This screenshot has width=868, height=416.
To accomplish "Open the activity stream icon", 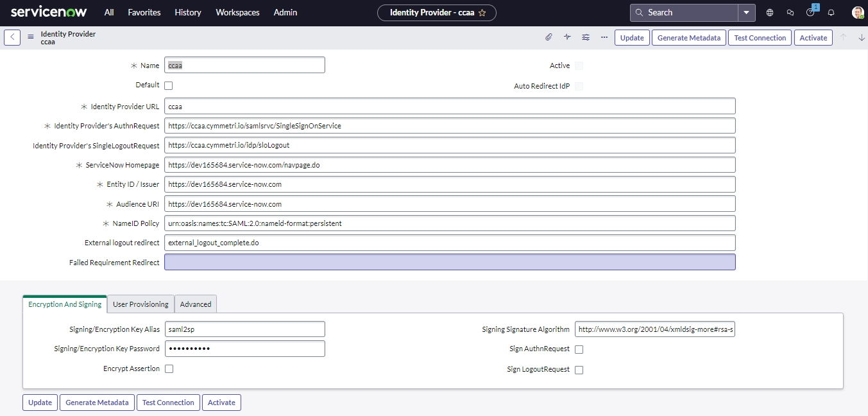I will [567, 37].
